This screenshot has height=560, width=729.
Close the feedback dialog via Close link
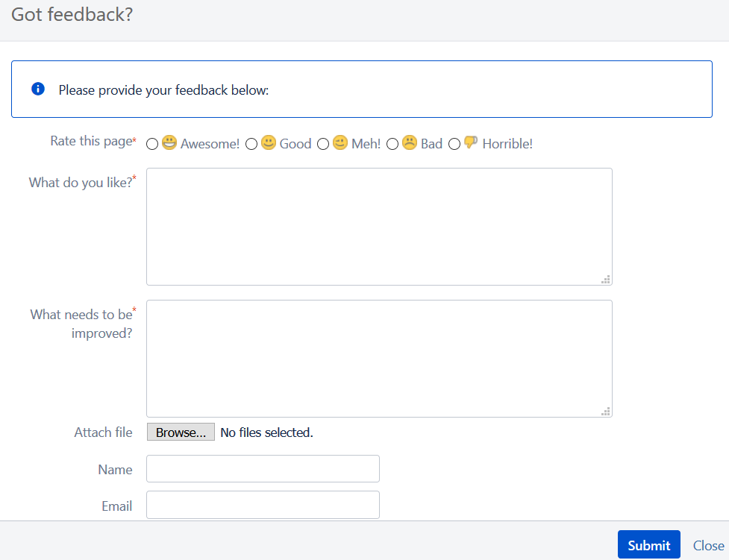(x=708, y=545)
